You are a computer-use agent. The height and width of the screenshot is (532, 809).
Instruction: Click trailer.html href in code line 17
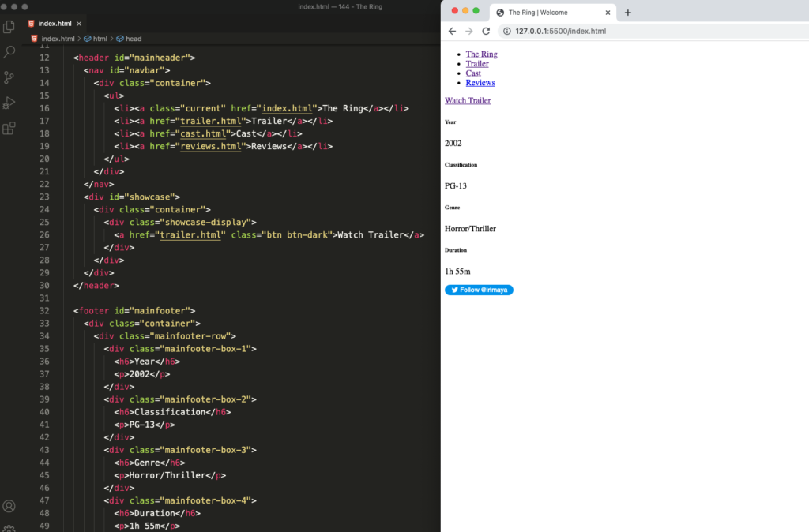tap(210, 121)
